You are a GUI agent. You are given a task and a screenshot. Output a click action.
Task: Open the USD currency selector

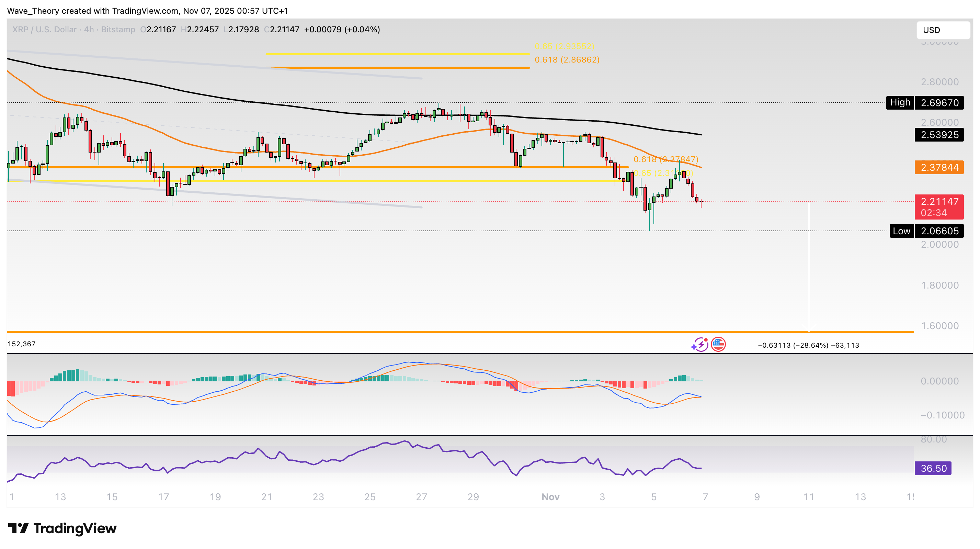click(942, 30)
